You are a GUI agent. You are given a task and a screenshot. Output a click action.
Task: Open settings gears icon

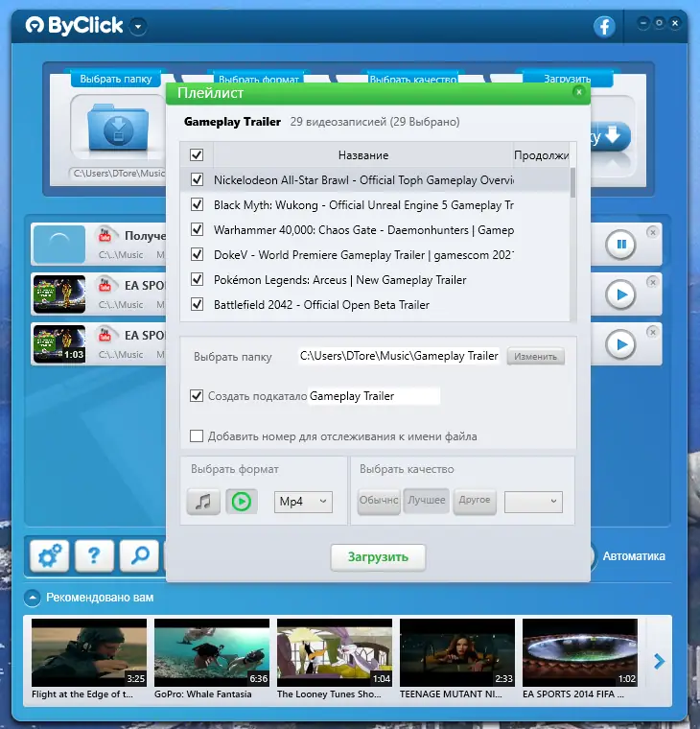coord(50,555)
